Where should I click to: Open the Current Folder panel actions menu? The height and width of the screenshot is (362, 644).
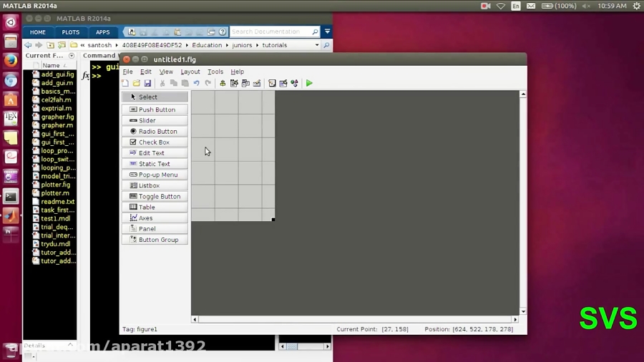click(72, 55)
